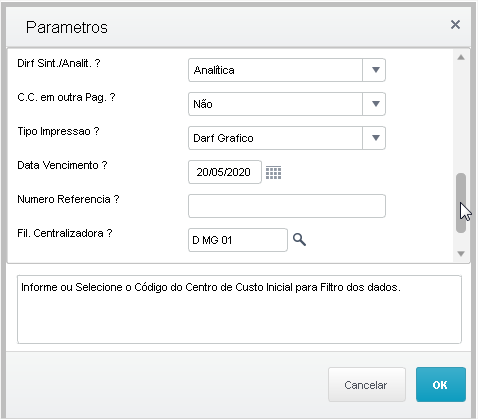Image resolution: width=478 pixels, height=419 pixels.
Task: Click the scrollbar down arrow
Action: (461, 254)
